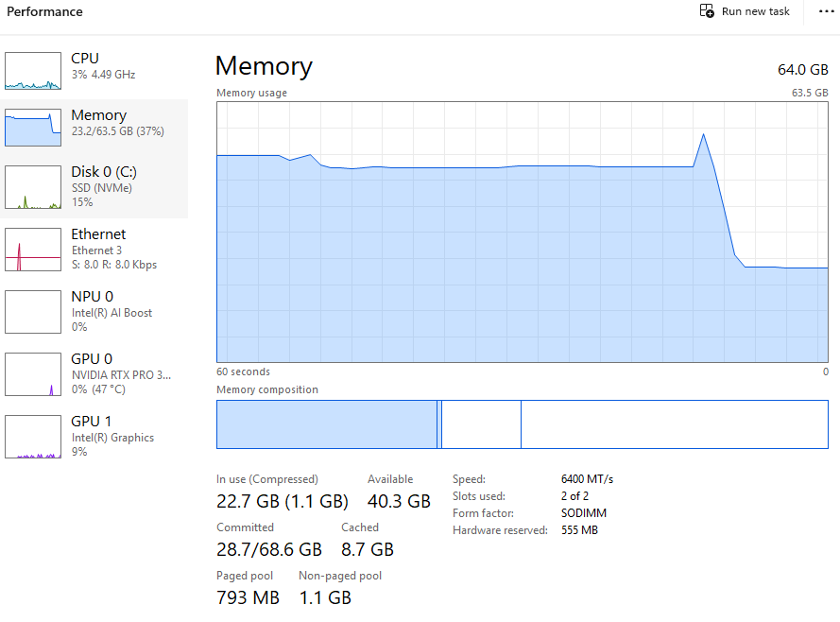Screen dimensions: 840x622
Task: Click the In use (Compressed) value
Action: click(282, 501)
